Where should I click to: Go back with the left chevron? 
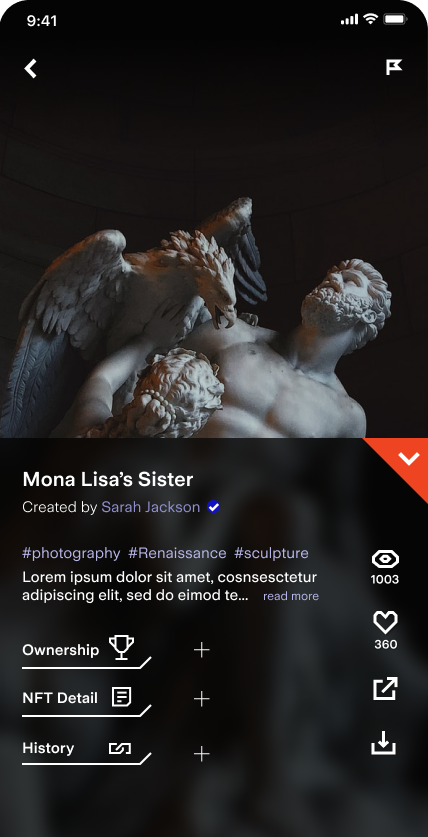[30, 68]
